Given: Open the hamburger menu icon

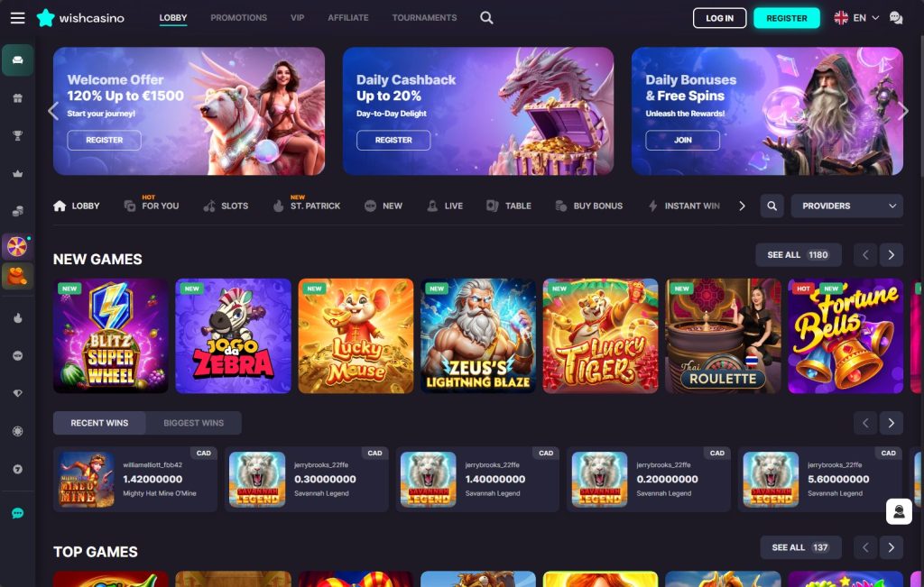Looking at the screenshot, I should pyautogui.click(x=18, y=18).
